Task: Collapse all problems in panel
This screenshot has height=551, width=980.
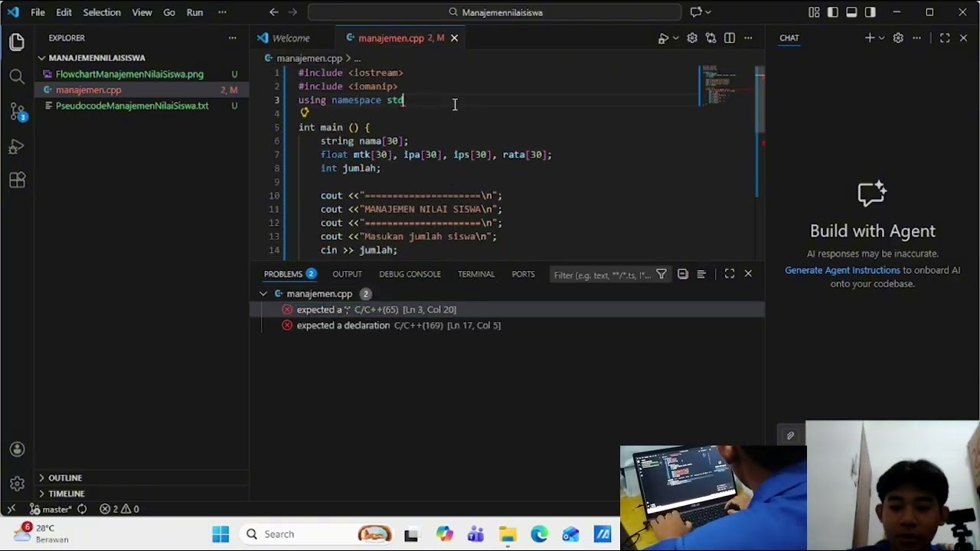Action: pos(682,274)
